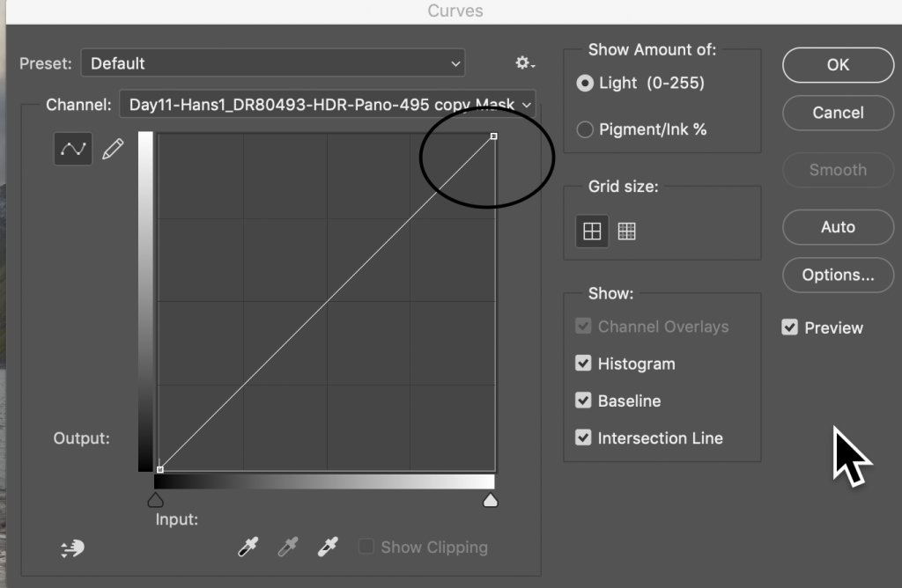Image resolution: width=902 pixels, height=588 pixels.
Task: Open the Channel dropdown for the mask
Action: tap(328, 105)
